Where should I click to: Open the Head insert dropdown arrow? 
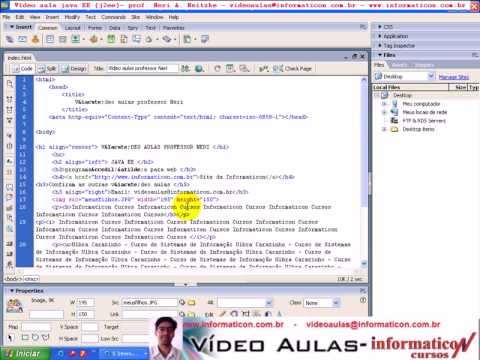157,39
